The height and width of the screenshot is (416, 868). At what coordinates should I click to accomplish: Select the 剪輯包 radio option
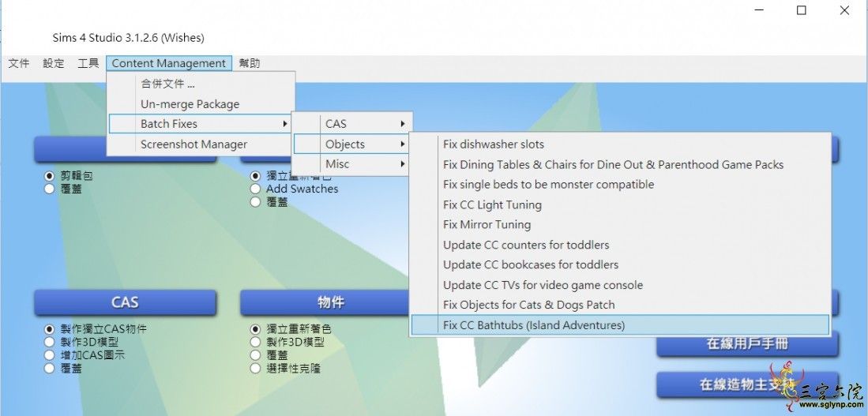[x=50, y=176]
